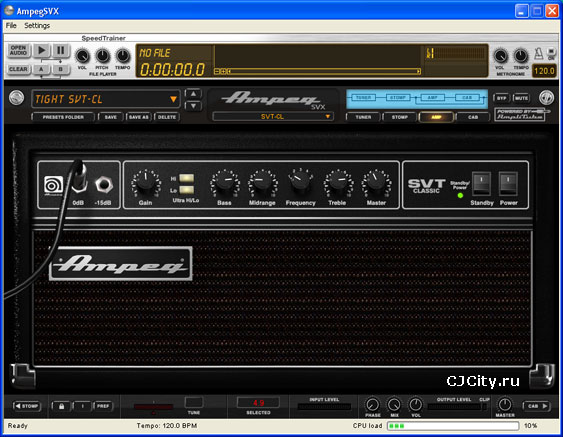The width and height of the screenshot is (563, 437).
Task: Delete the current preset
Action: tap(167, 117)
